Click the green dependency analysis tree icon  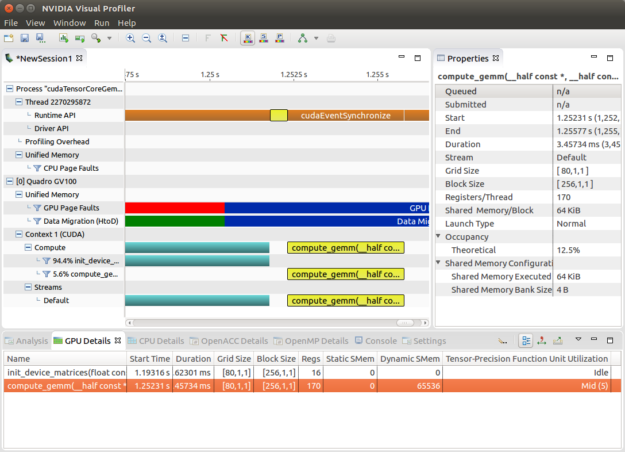click(303, 38)
